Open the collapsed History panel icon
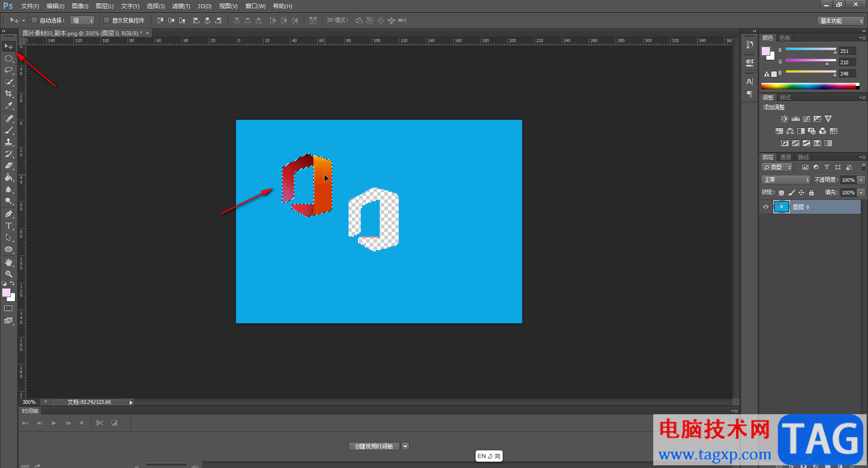Viewport: 868px width, 468px height. pos(750,44)
